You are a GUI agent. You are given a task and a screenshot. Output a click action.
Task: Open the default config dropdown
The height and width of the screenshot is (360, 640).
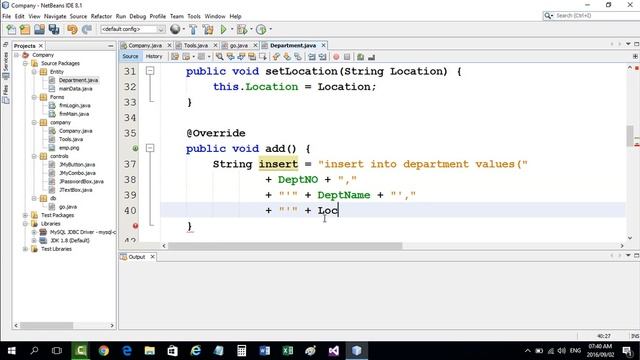(133, 29)
